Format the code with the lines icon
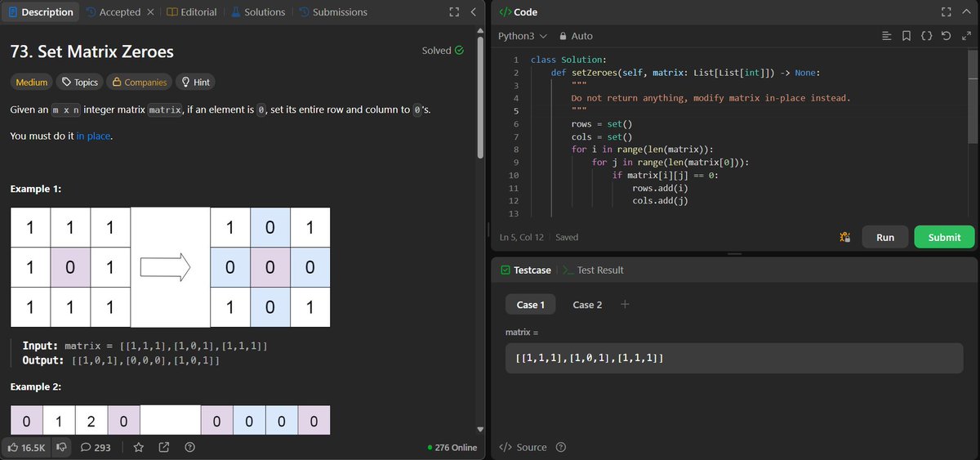980x460 pixels. [x=888, y=36]
